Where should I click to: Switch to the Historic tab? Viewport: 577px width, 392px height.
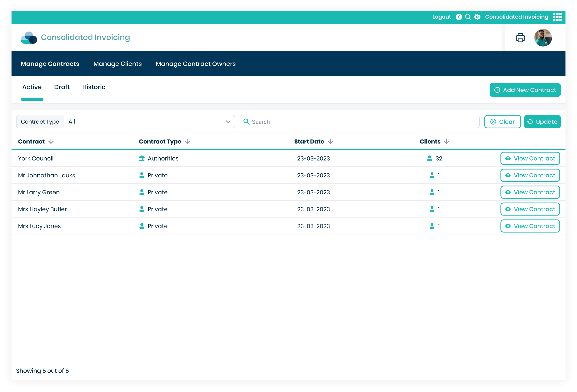click(x=94, y=87)
